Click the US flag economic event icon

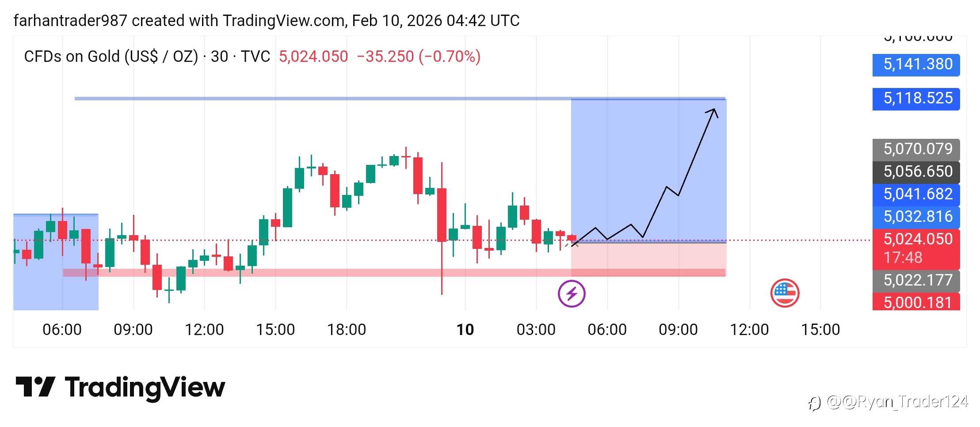[x=785, y=293]
